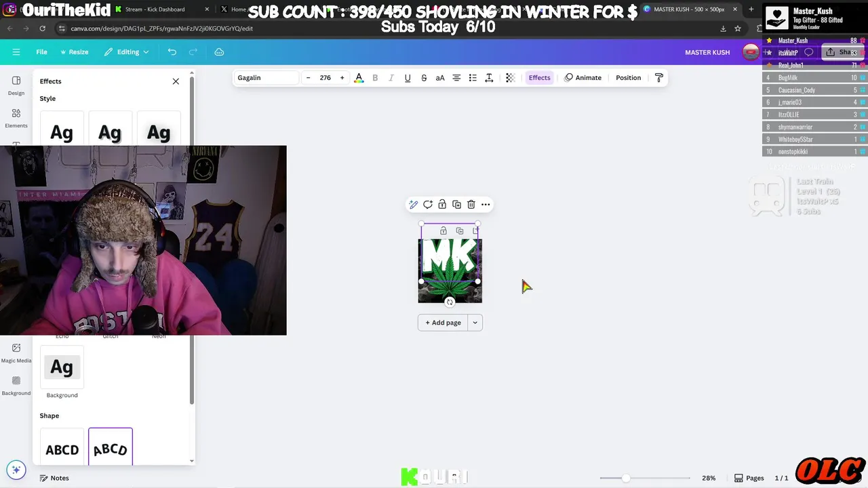Increase font size with plus button
Screen dimensions: 868x488
(342, 78)
